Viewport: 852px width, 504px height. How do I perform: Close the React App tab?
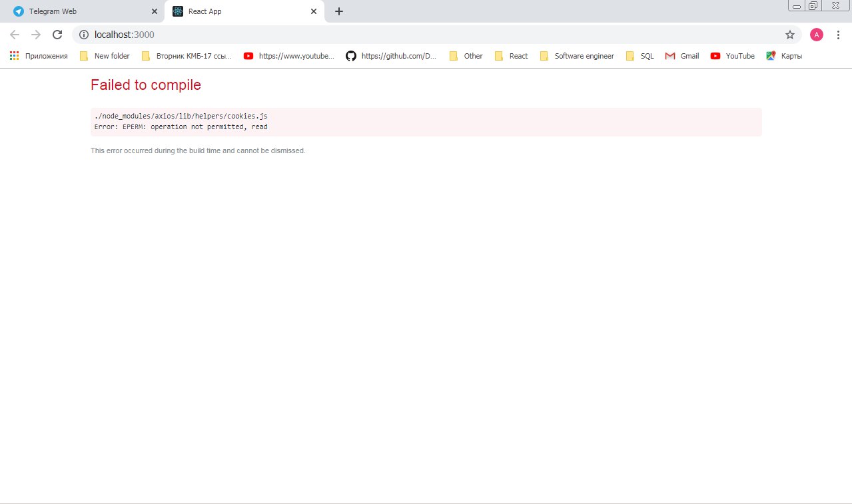tap(314, 11)
